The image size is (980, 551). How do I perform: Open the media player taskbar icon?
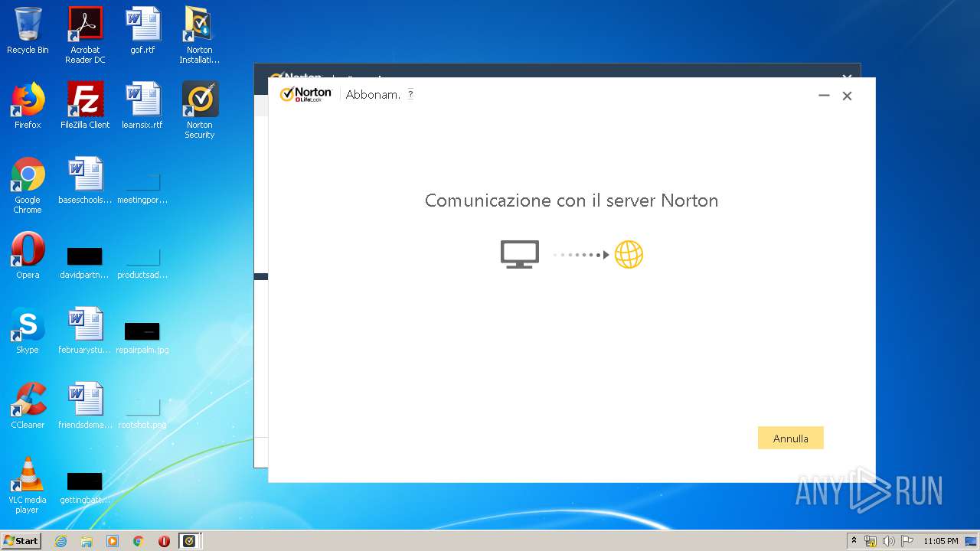coord(113,541)
